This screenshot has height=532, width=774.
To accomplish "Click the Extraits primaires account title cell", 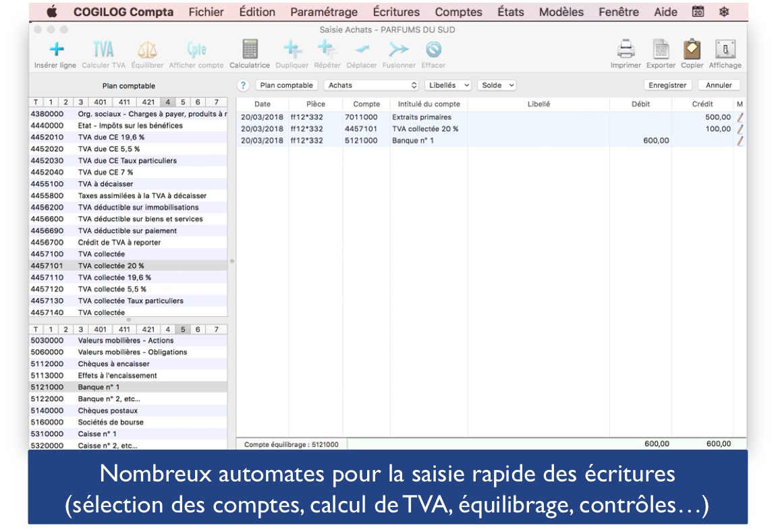I will [x=429, y=117].
